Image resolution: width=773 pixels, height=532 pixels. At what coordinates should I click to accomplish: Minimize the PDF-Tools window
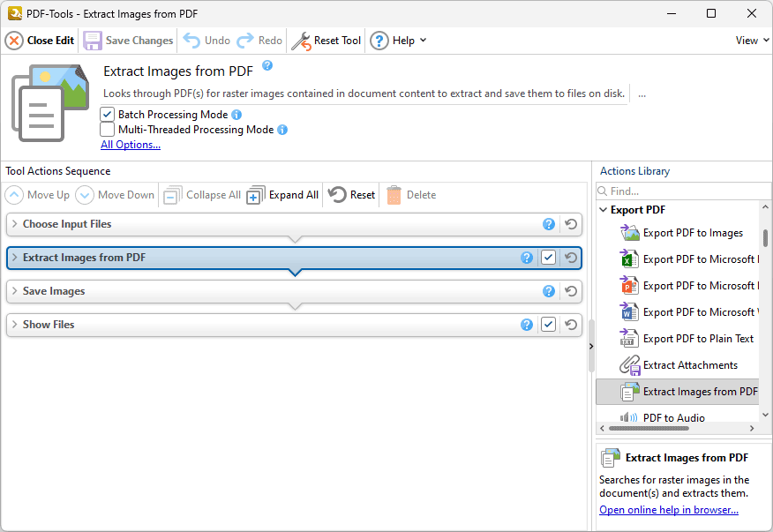(672, 13)
